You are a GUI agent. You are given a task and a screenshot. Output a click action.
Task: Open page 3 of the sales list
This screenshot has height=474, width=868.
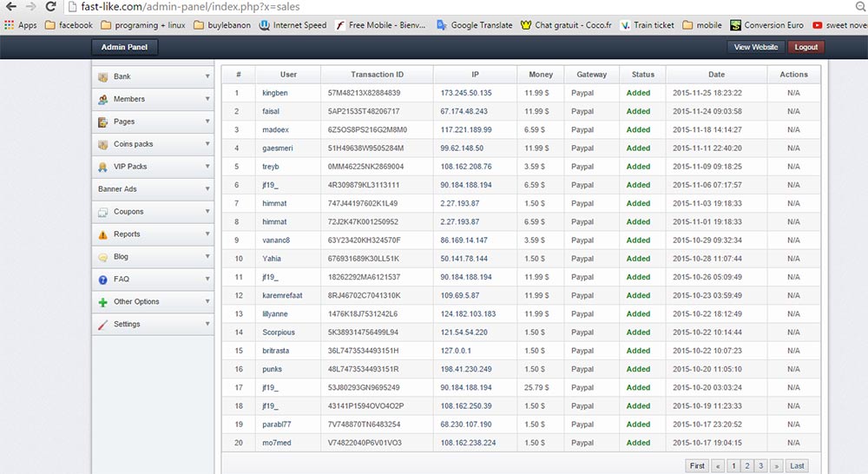tap(760, 465)
